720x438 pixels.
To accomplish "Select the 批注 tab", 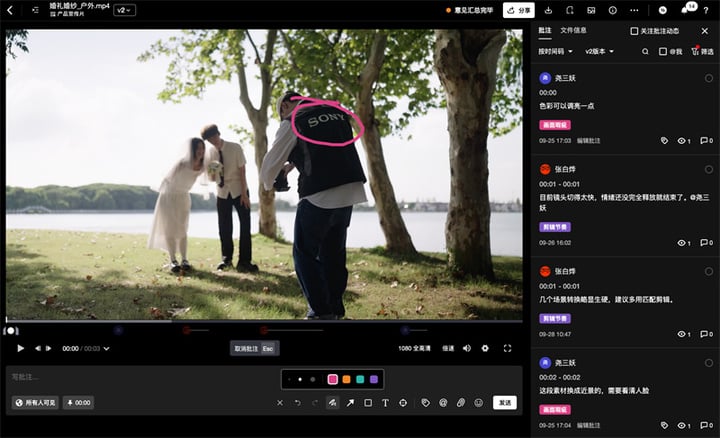I will (x=545, y=31).
